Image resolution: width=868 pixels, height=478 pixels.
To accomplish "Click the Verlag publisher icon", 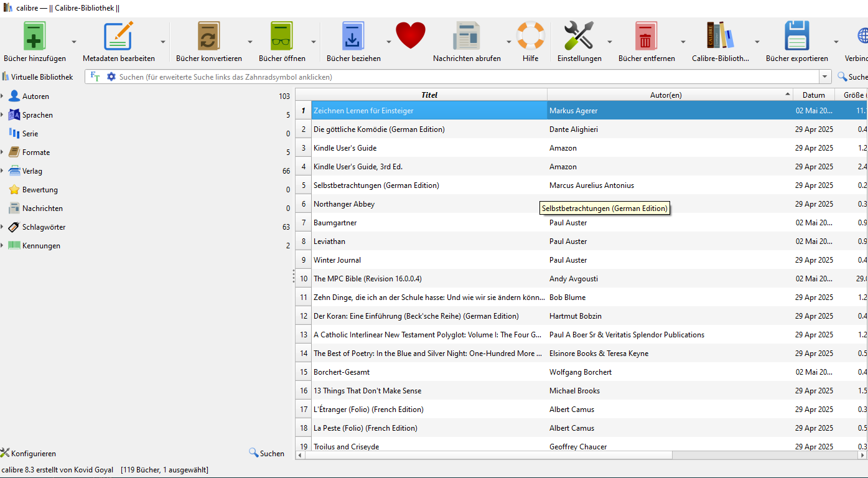I will (14, 171).
